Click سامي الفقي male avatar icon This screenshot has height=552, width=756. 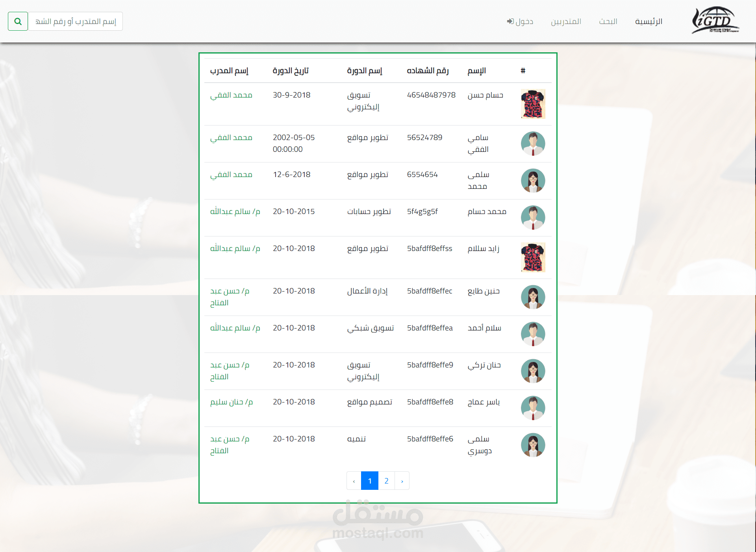[x=533, y=144]
